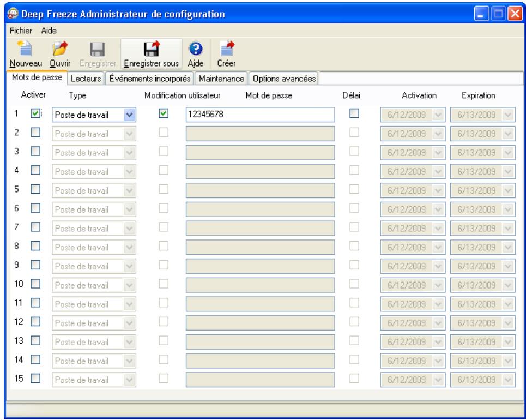Click the grayed Enregistrer floppy icon
The image size is (526, 420).
[x=98, y=49]
